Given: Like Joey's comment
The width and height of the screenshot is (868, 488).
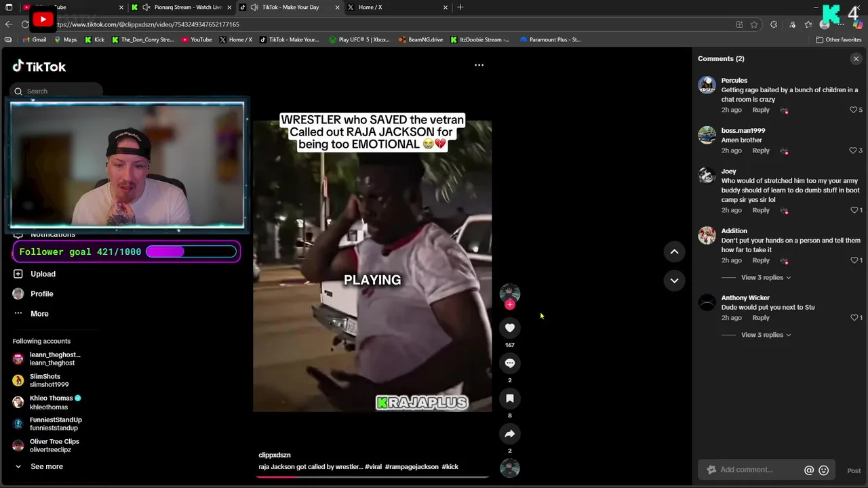Looking at the screenshot, I should pyautogui.click(x=854, y=210).
